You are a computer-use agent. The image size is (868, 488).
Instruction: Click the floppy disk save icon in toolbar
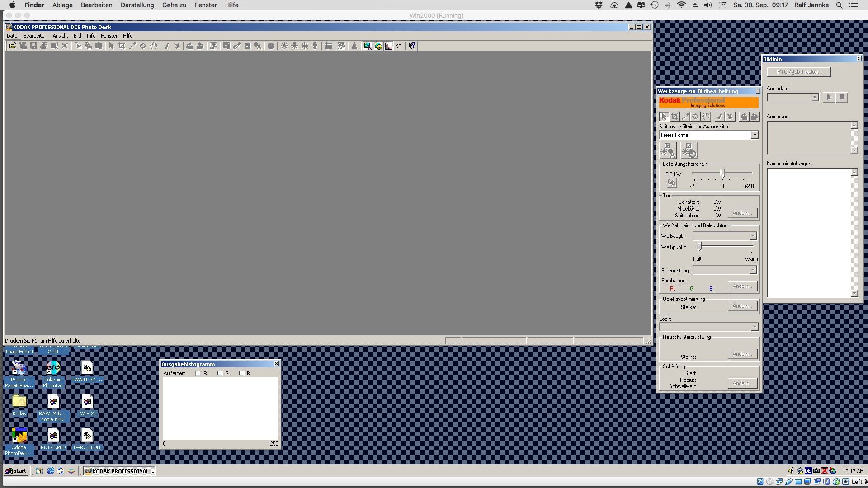pos(33,46)
